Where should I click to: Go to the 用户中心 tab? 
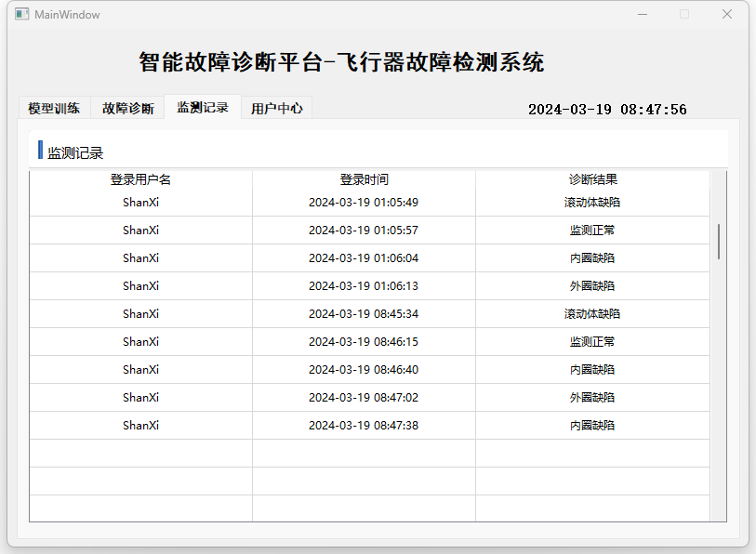click(x=276, y=108)
